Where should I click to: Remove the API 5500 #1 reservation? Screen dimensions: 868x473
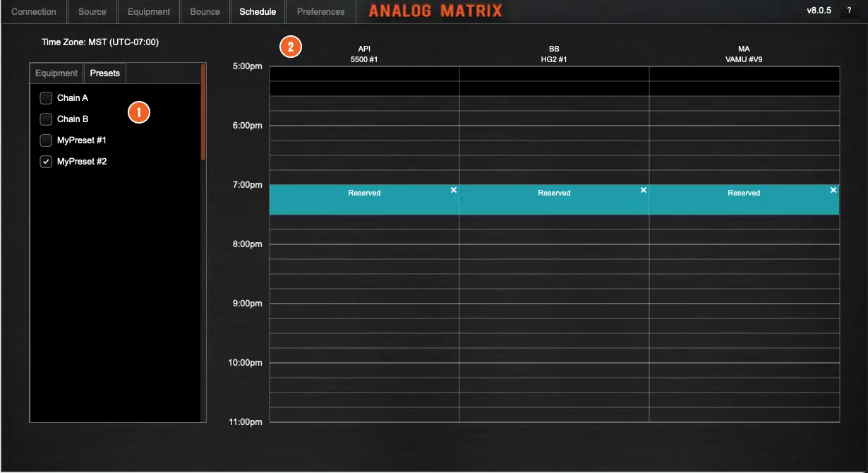coord(454,190)
